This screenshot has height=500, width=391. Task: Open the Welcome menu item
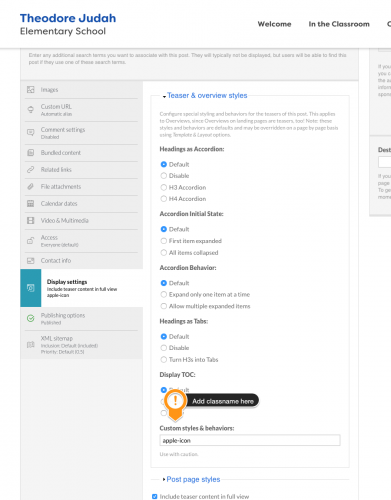point(274,24)
